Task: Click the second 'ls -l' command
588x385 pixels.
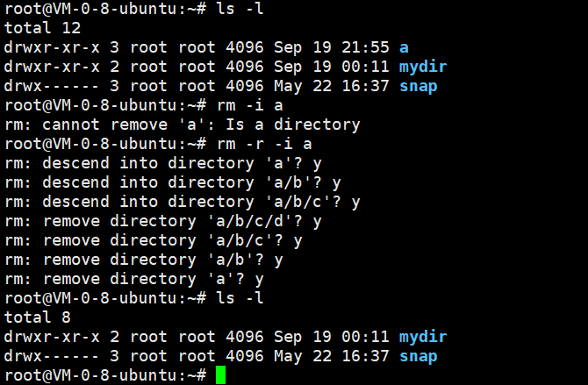Action: point(240,298)
